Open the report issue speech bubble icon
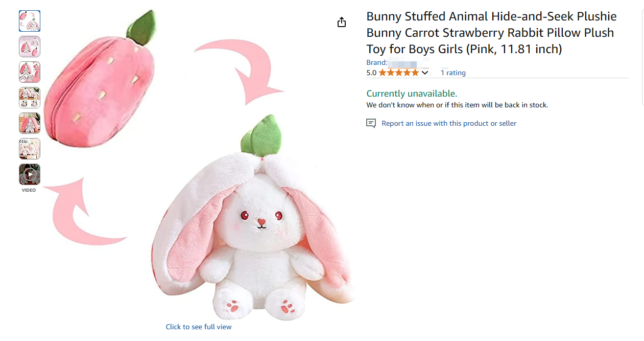The width and height of the screenshot is (644, 341). point(371,123)
